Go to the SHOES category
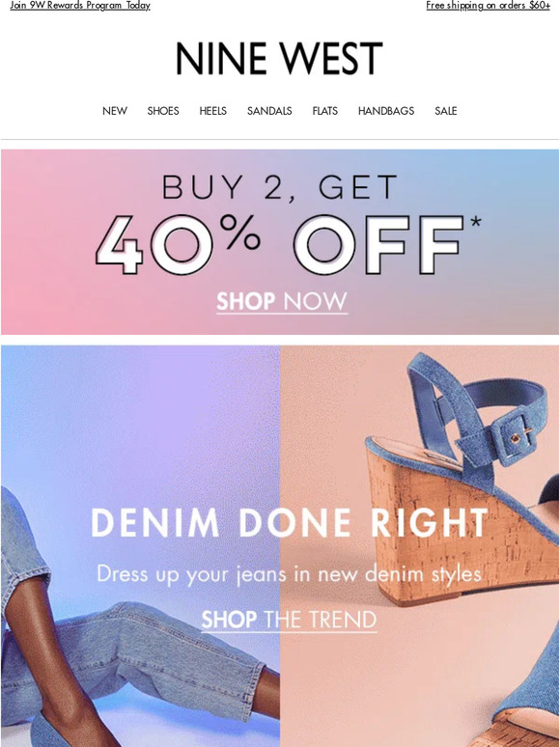The width and height of the screenshot is (560, 747). tap(163, 111)
